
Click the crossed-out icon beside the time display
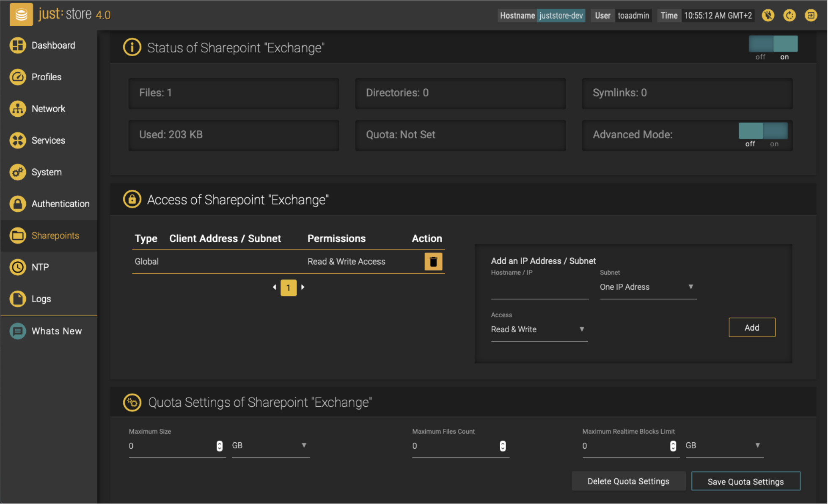pos(768,16)
